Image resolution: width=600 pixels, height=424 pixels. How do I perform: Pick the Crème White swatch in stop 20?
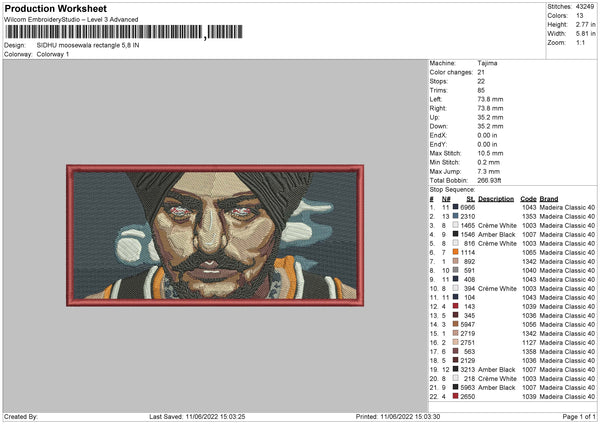[455, 378]
